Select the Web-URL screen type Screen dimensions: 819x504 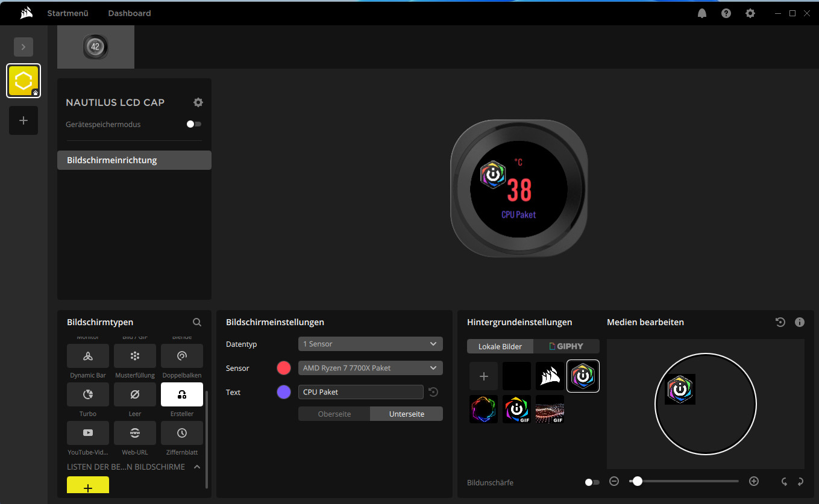coord(135,433)
